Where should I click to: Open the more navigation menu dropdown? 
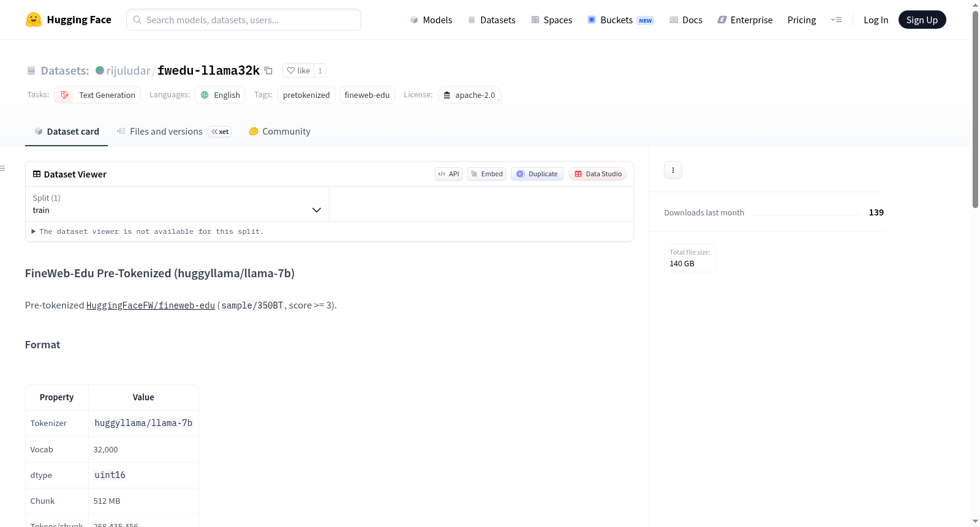(x=836, y=20)
